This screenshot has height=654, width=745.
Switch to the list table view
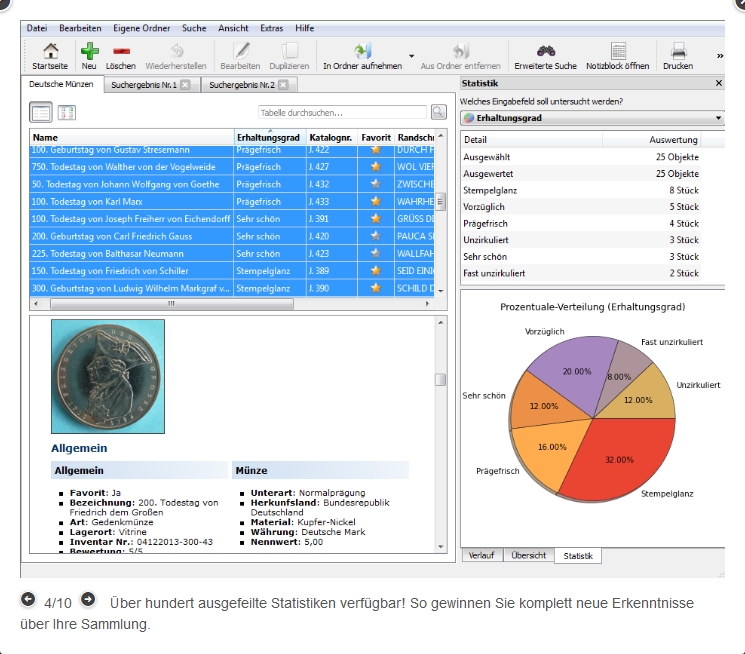pyautogui.click(x=41, y=113)
